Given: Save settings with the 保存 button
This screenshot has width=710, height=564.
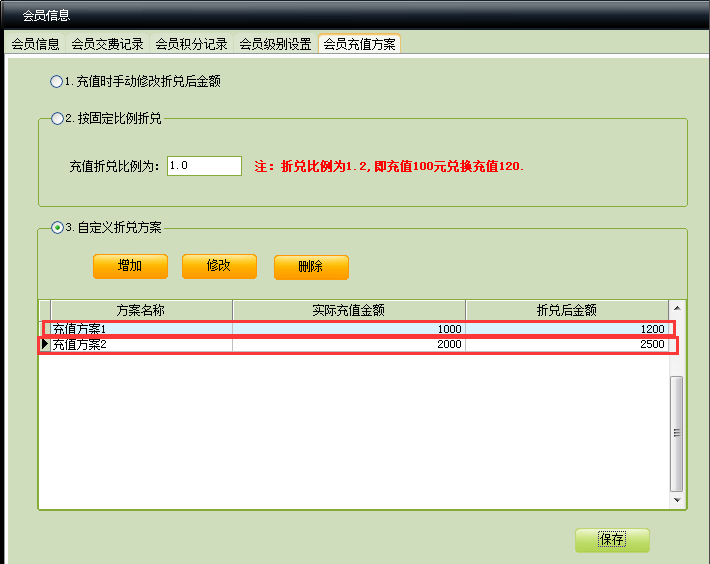Looking at the screenshot, I should tap(612, 540).
